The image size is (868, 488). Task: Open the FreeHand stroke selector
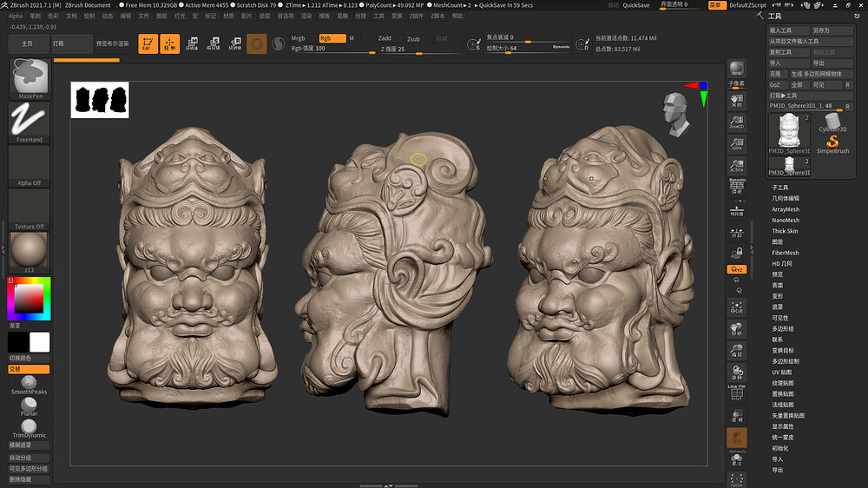[30, 122]
